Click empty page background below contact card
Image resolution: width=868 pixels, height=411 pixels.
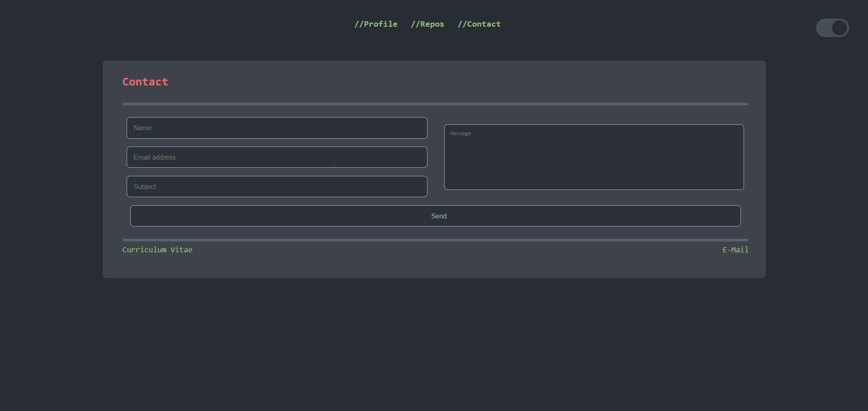pos(434,344)
